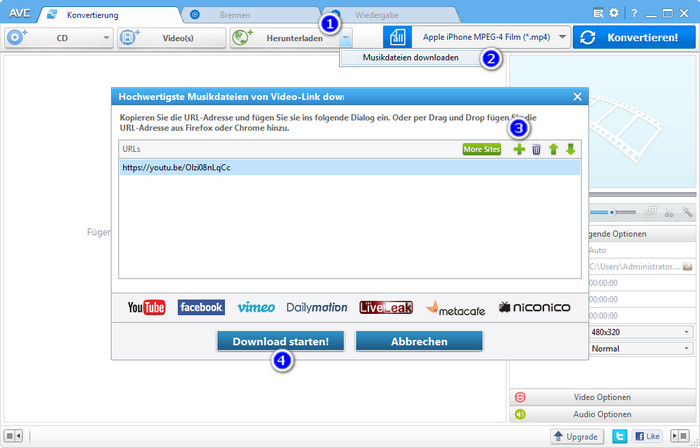The image size is (700, 448).
Task: Open the Twitter icon
Action: pyautogui.click(x=619, y=436)
